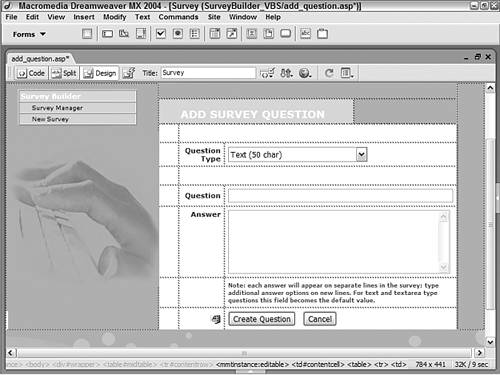Viewport: 500px width, 375px height.
Task: Click Preview/Debug in Browser globe icon
Action: pos(305,73)
